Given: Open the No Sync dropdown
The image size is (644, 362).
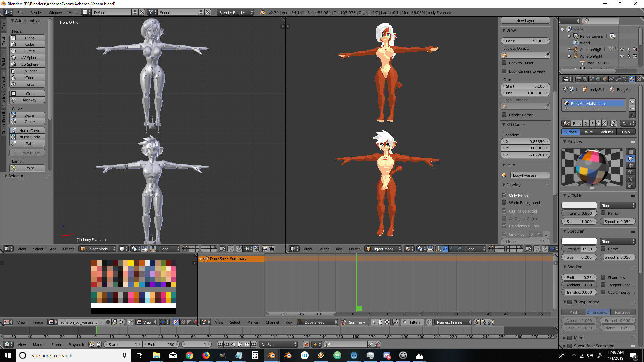Looking at the screenshot, I should pos(279,344).
